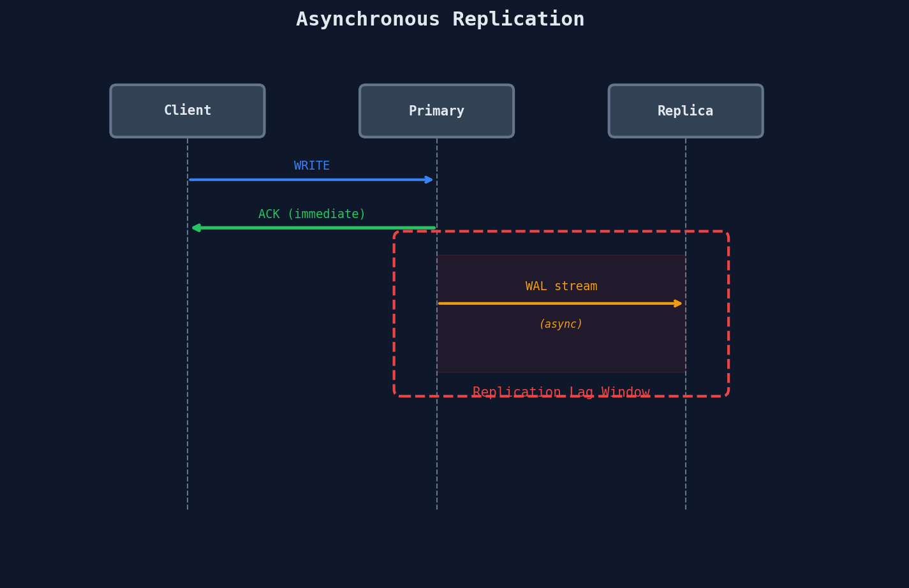
Task: Select the orange WAL stream arrow
Action: click(x=561, y=304)
